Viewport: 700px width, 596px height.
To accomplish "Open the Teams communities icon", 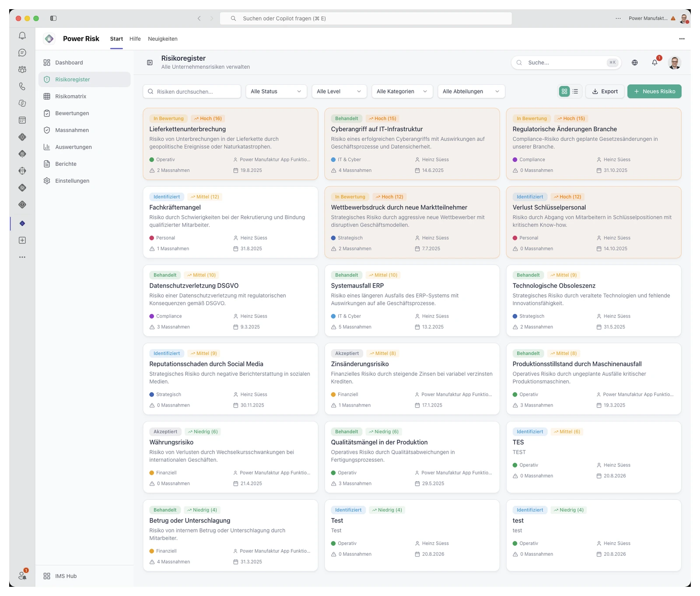I will pyautogui.click(x=22, y=70).
